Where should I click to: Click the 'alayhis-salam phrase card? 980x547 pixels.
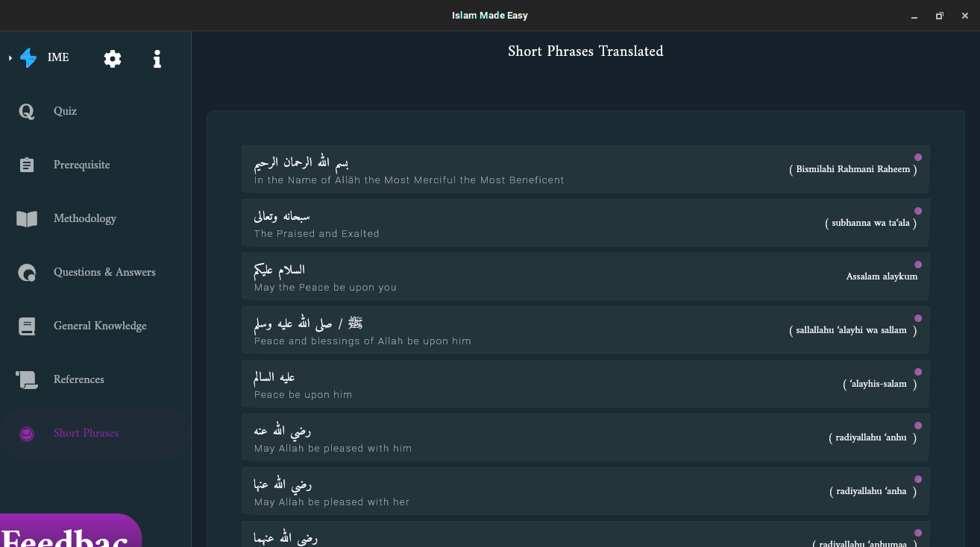click(585, 383)
